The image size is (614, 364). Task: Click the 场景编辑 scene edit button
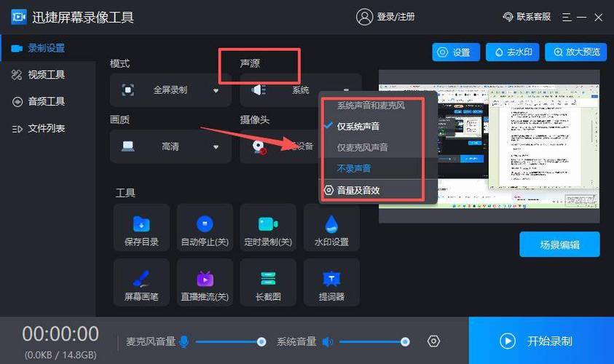pyautogui.click(x=559, y=245)
